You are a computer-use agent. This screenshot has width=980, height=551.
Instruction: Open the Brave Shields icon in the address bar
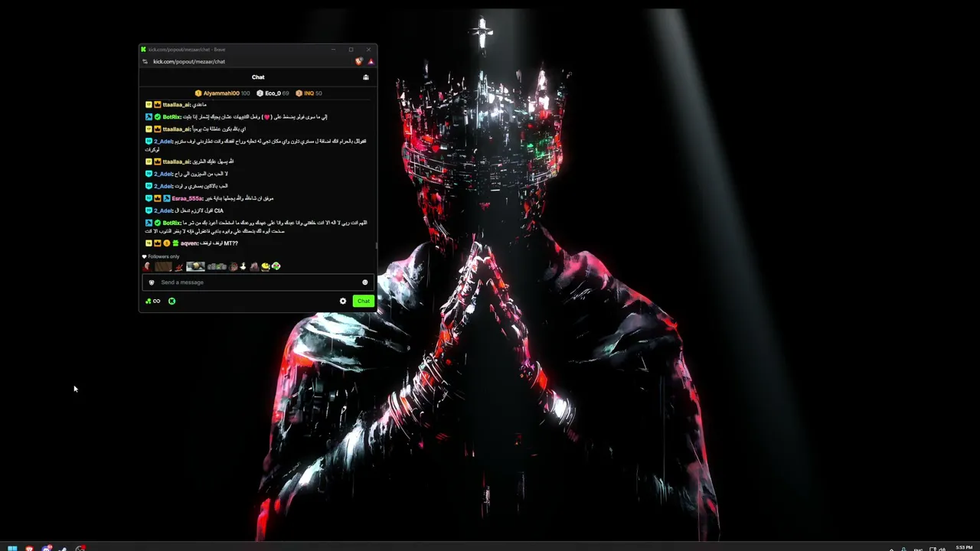pyautogui.click(x=358, y=61)
